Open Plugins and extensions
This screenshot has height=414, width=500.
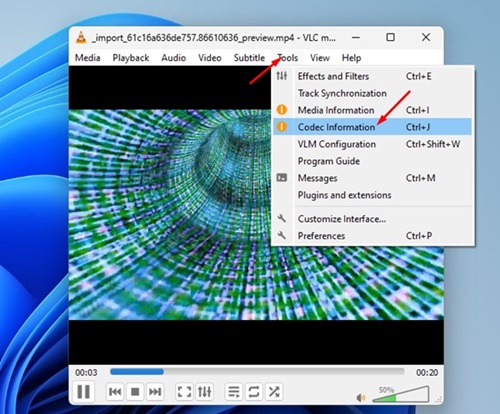tap(373, 195)
